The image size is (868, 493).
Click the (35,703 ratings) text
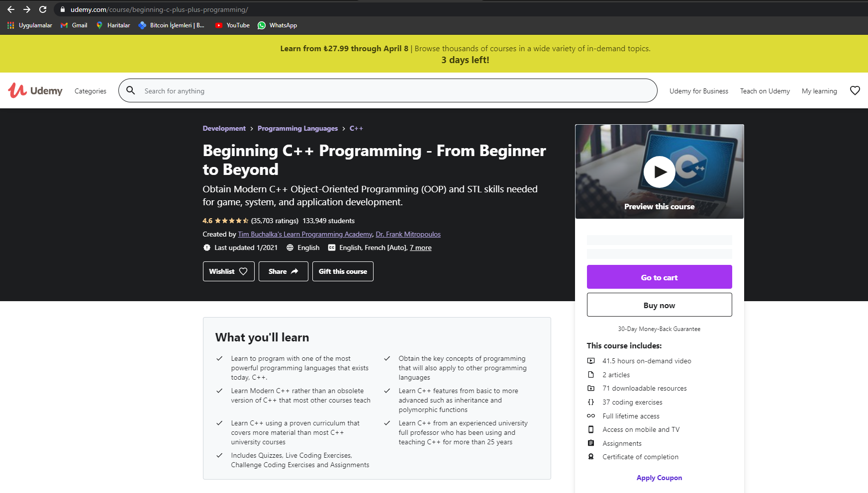(275, 221)
